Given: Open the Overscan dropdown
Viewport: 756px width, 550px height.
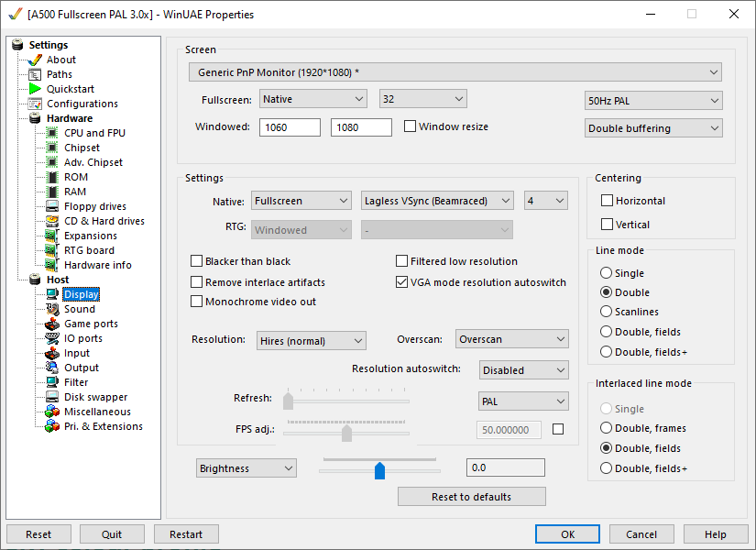Looking at the screenshot, I should tap(512, 339).
